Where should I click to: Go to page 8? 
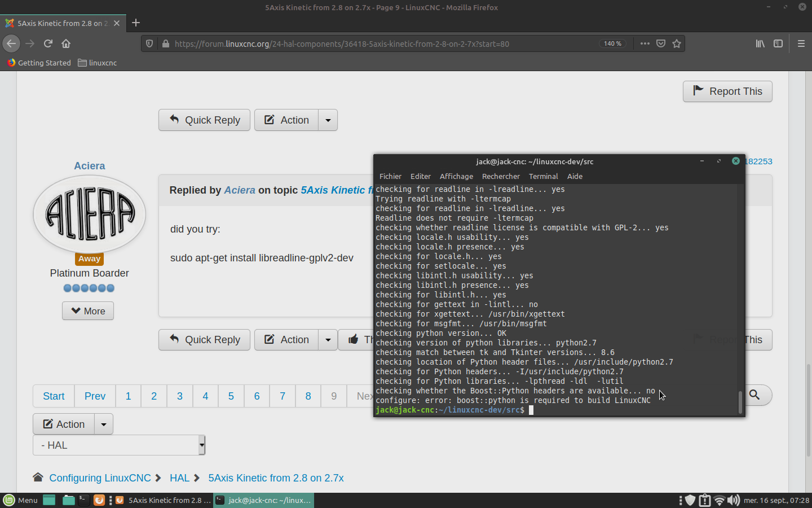[308, 396]
